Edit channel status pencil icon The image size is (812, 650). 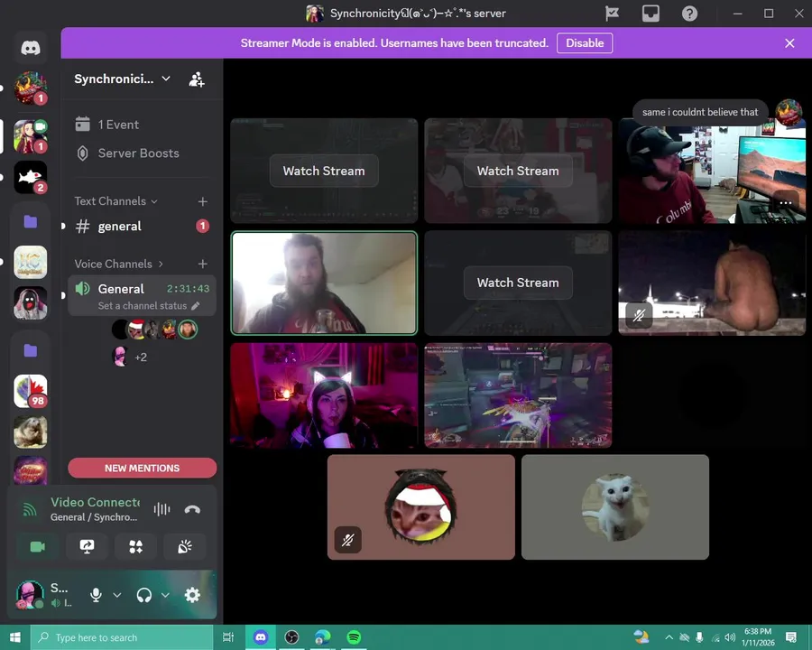(196, 306)
